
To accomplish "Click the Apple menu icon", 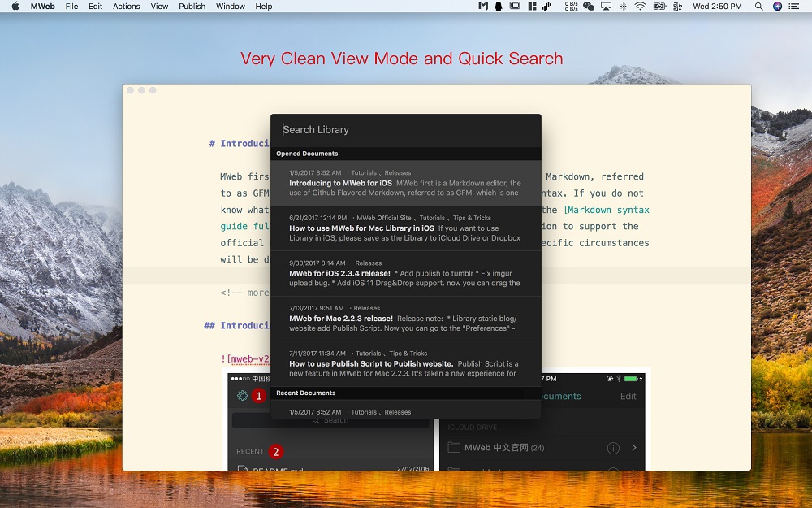I will point(15,7).
